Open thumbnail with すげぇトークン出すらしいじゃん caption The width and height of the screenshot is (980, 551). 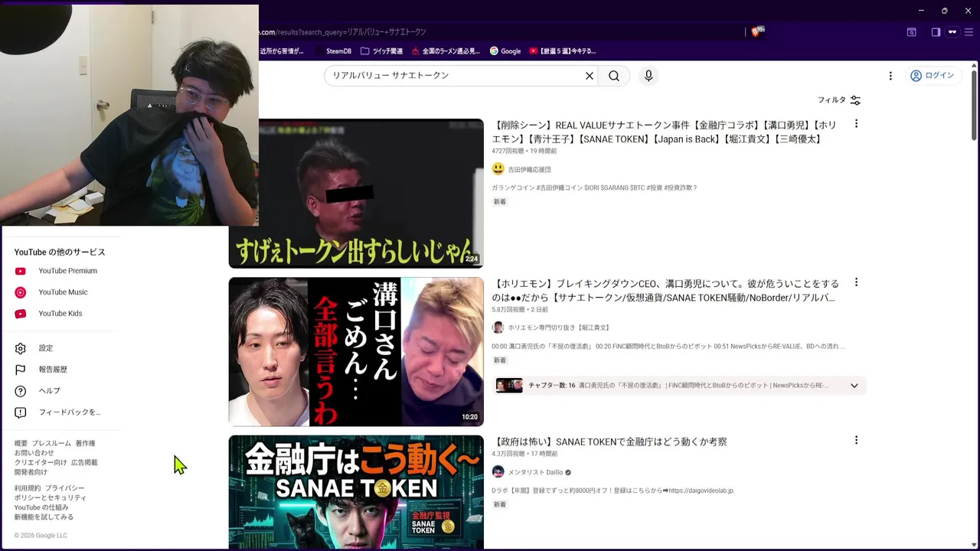[x=356, y=193]
